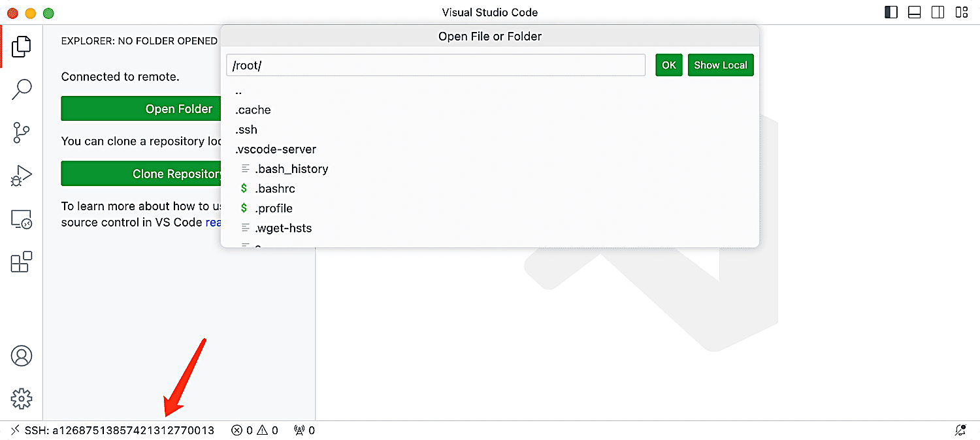
Task: Open the forwarded ports indicator in status bar
Action: [x=304, y=430]
